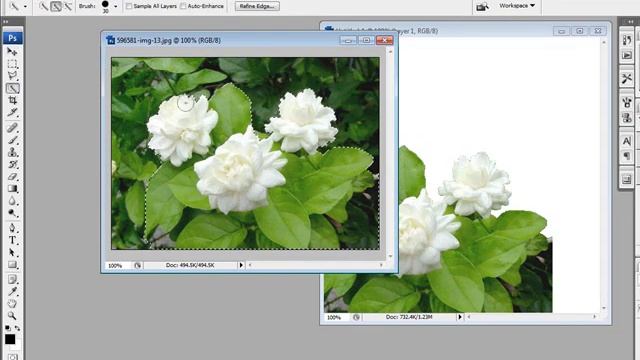The height and width of the screenshot is (360, 640).
Task: Open the Clone Source panel icon
Action: pos(627,118)
